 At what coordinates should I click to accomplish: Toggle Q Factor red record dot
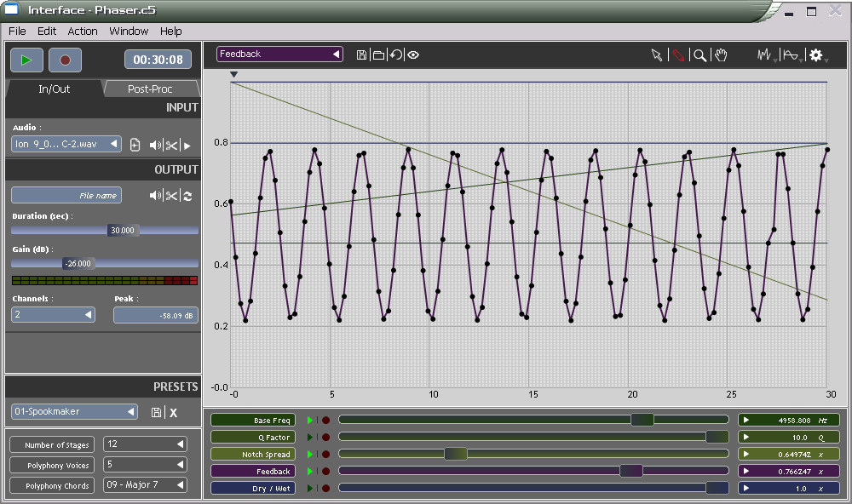click(x=325, y=438)
